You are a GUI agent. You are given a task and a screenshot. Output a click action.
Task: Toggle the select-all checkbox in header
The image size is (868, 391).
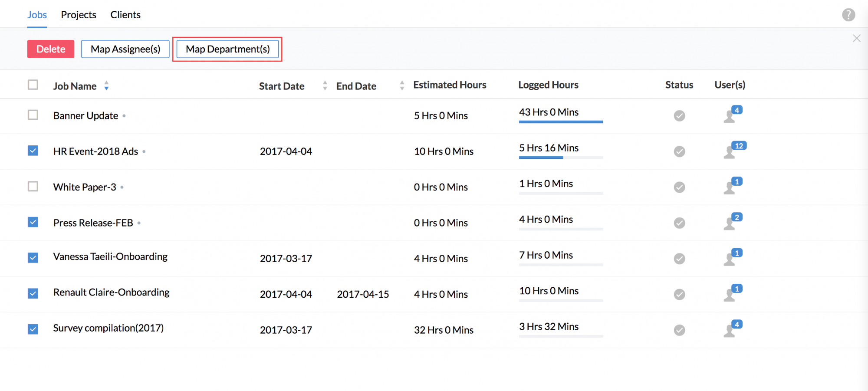point(33,85)
